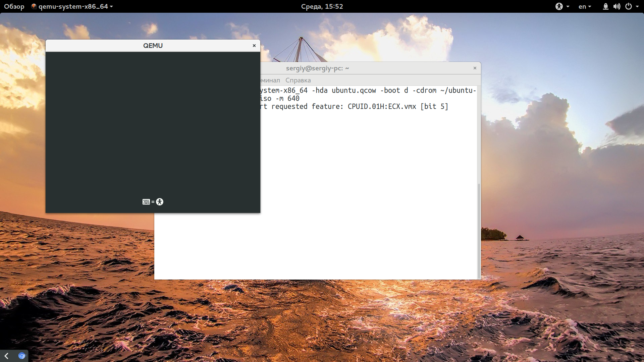Expand the en keyboard layout dropdown
The height and width of the screenshot is (362, 644).
pyautogui.click(x=585, y=6)
